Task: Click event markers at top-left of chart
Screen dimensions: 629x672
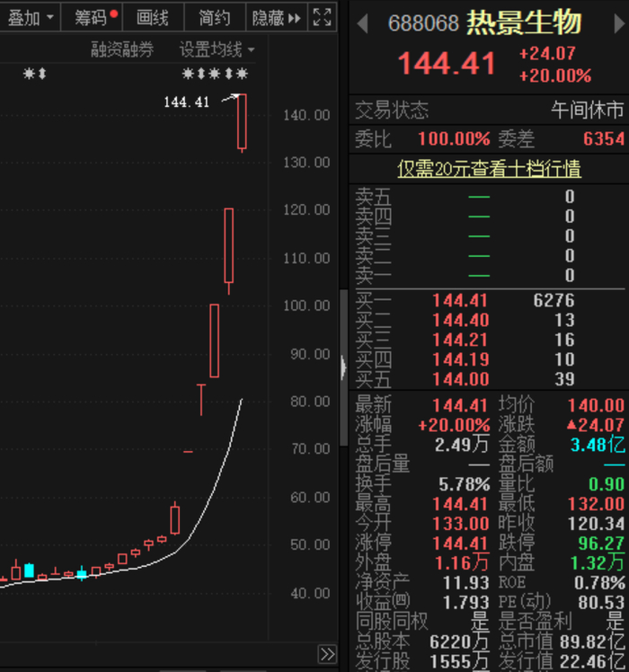Action: pyautogui.click(x=35, y=74)
